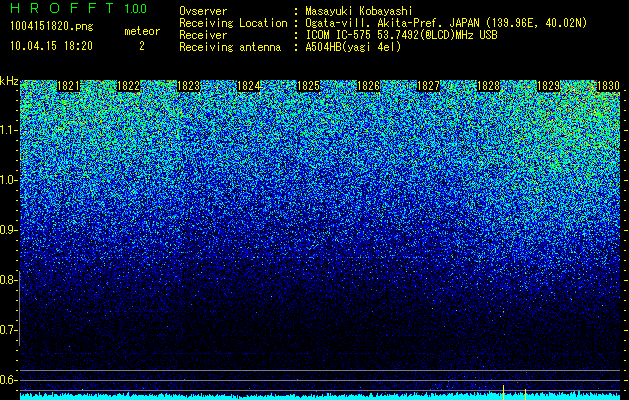The width and height of the screenshot is (629, 400).
Task: Click the 1821 time marker
Action: tap(69, 86)
